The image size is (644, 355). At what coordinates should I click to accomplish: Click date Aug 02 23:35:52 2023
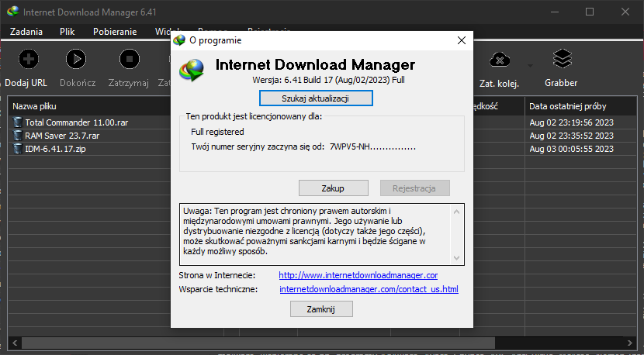point(571,136)
